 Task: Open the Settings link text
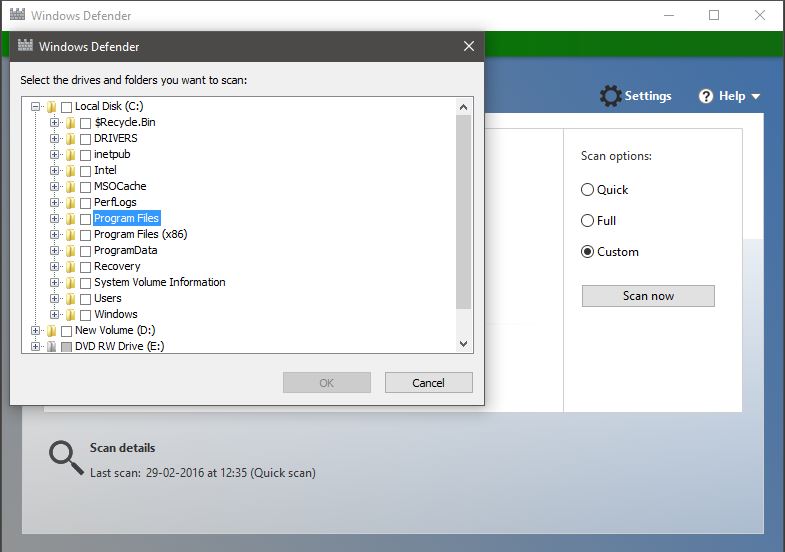(648, 96)
